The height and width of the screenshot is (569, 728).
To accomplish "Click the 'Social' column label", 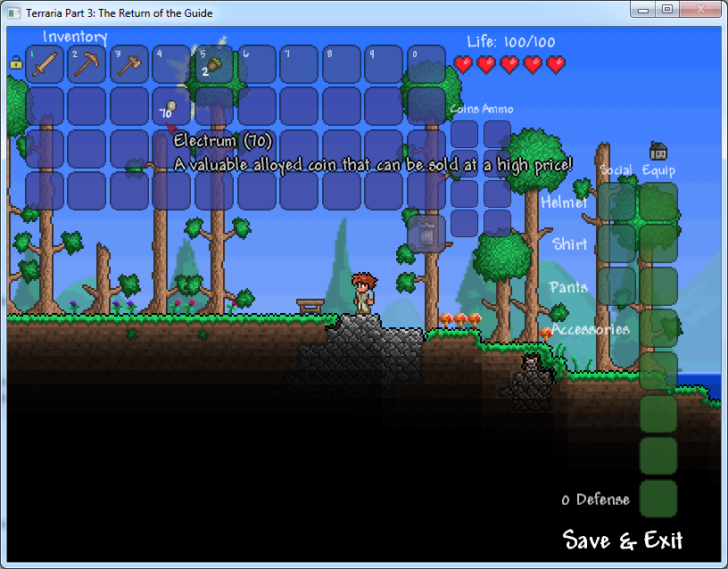I will point(616,169).
